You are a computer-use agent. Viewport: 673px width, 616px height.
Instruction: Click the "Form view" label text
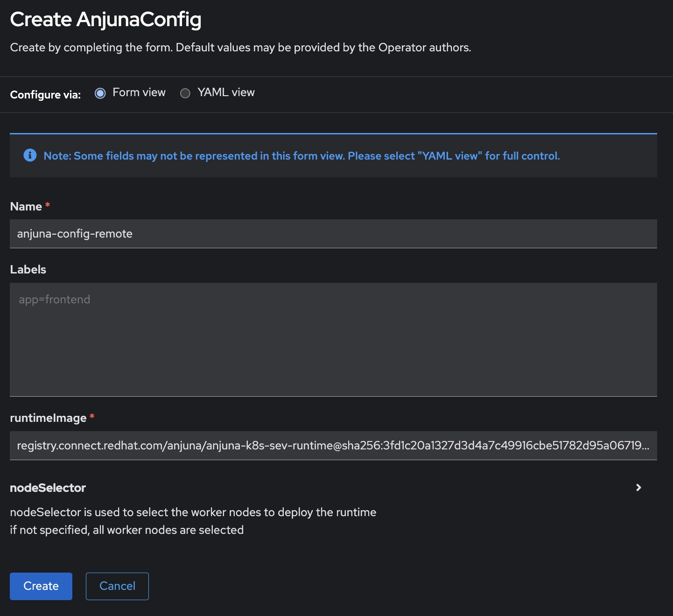(x=139, y=92)
